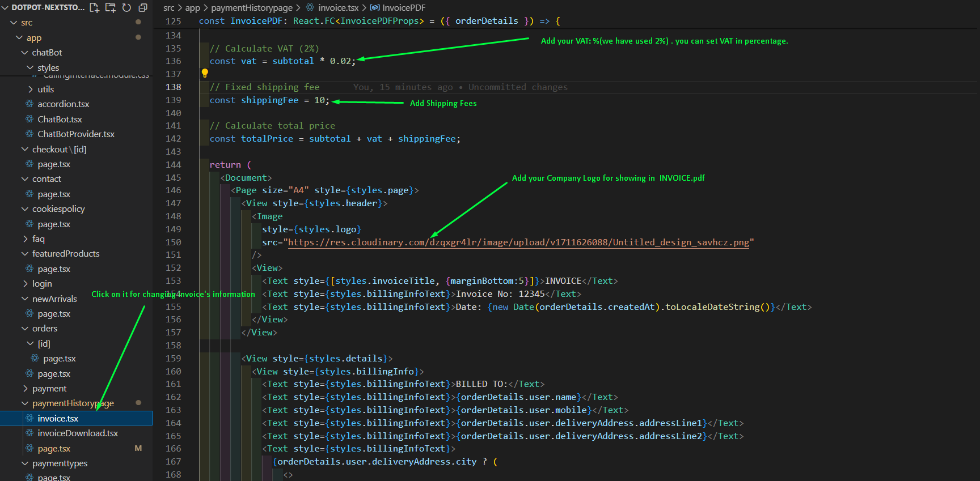Collapse the newArrivals folder

pyautogui.click(x=25, y=299)
